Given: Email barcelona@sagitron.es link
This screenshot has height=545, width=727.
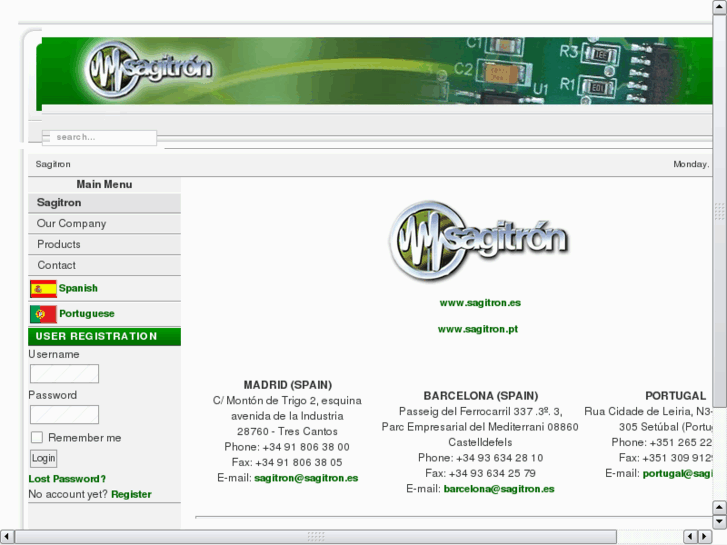Looking at the screenshot, I should coord(499,489).
